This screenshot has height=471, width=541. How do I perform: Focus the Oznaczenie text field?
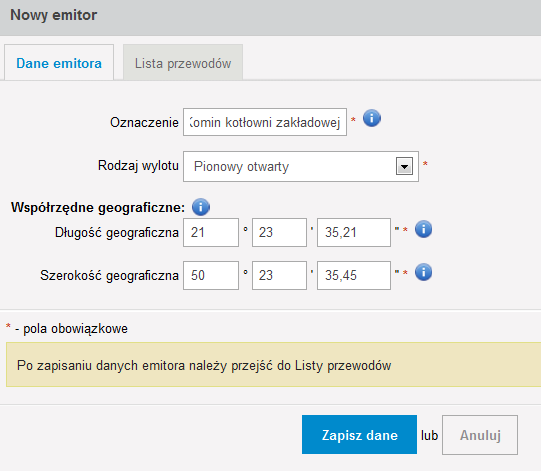265,122
